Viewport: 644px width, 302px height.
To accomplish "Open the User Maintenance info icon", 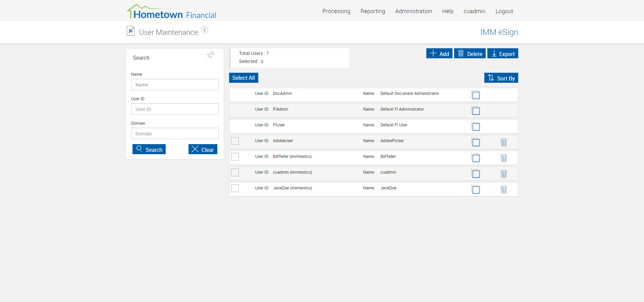I will [x=205, y=30].
